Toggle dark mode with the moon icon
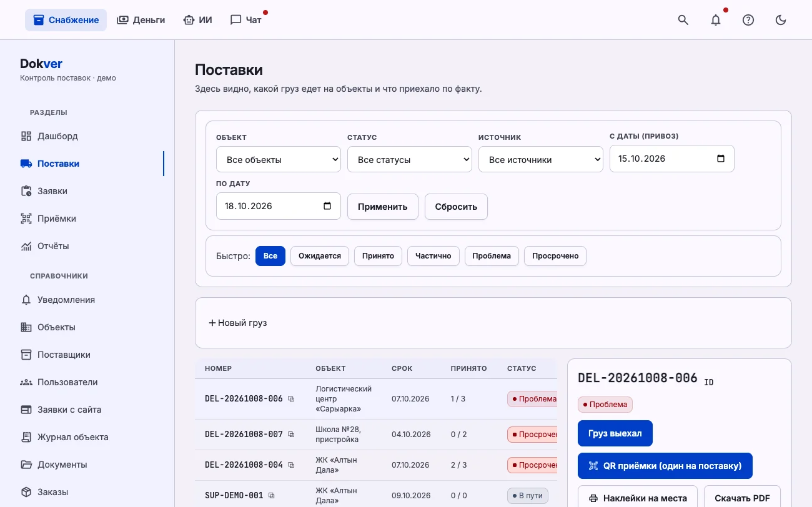The height and width of the screenshot is (507, 812). click(x=781, y=20)
